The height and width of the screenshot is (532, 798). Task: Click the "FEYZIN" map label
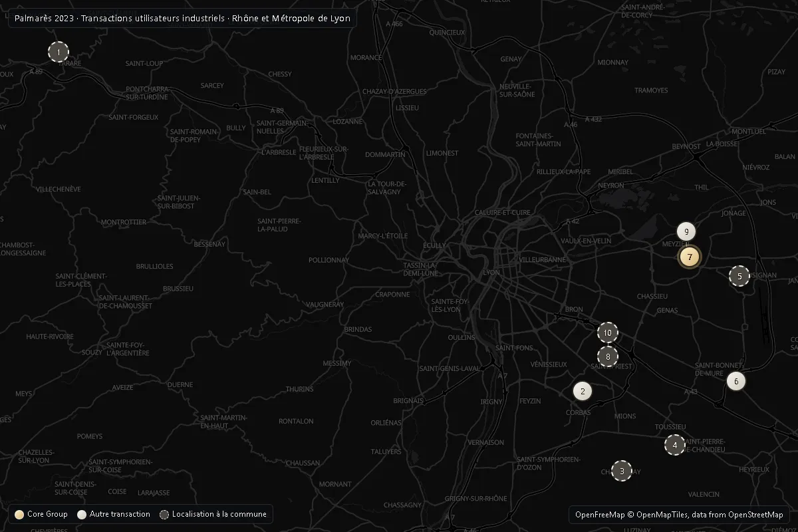(x=530, y=401)
